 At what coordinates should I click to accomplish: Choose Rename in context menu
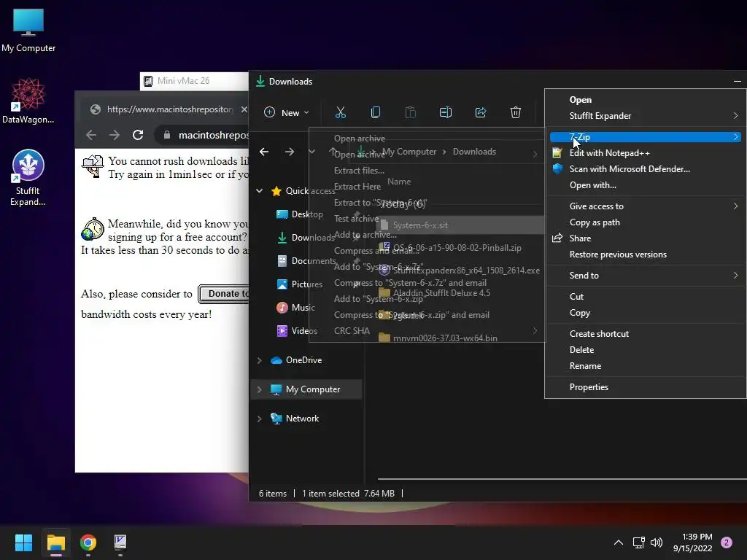(645, 366)
